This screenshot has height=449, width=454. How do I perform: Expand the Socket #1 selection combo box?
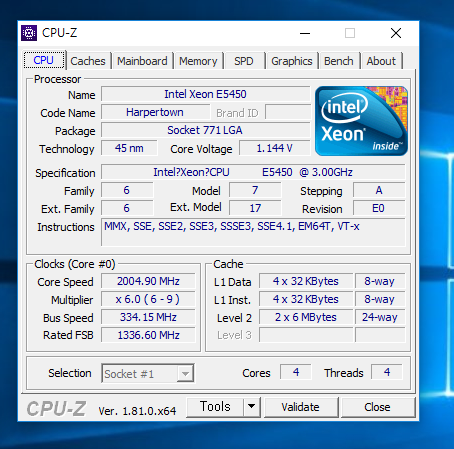click(x=148, y=373)
